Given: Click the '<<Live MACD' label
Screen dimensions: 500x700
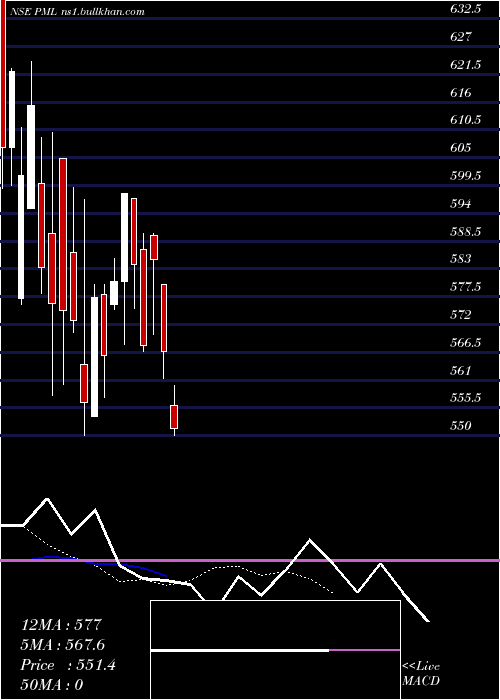Looking at the screenshot, I should click(421, 674).
